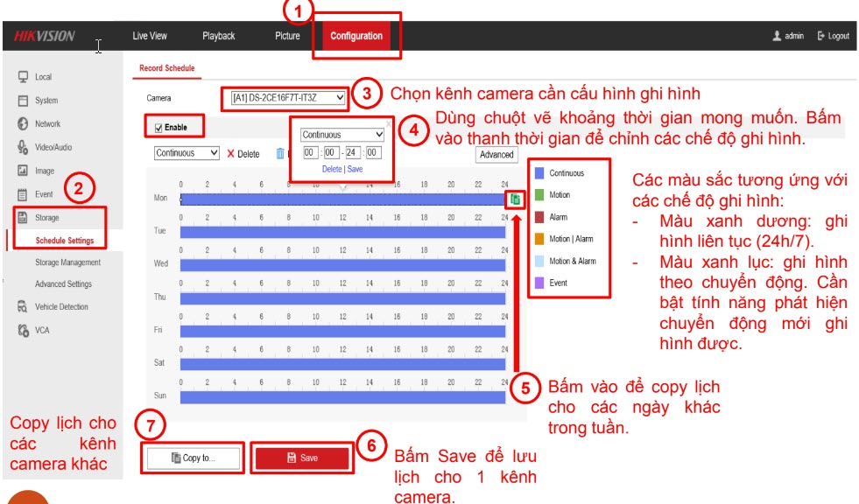Click Tuesday's blue schedule timeline bar
Viewport: 859px width, 504px height.
point(342,232)
